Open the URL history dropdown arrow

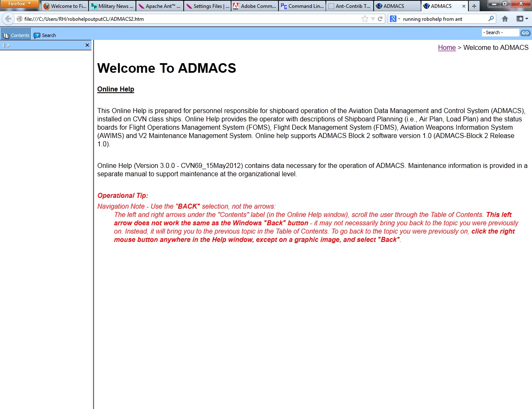373,19
